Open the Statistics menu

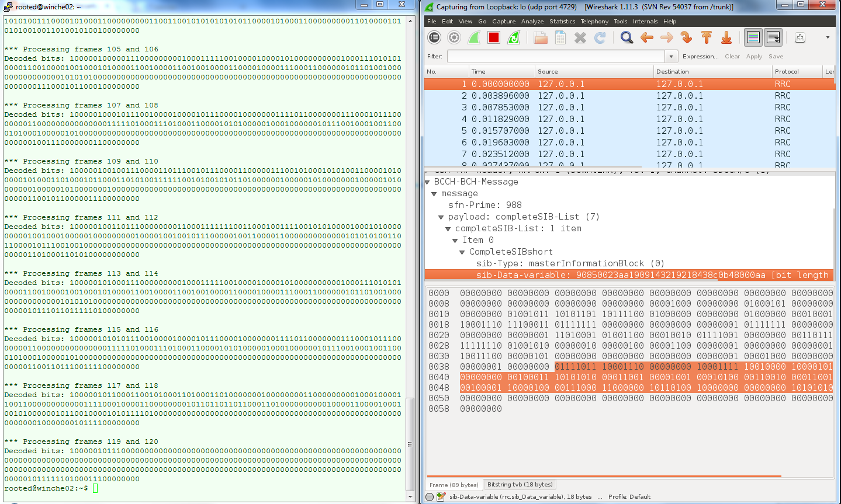(562, 21)
